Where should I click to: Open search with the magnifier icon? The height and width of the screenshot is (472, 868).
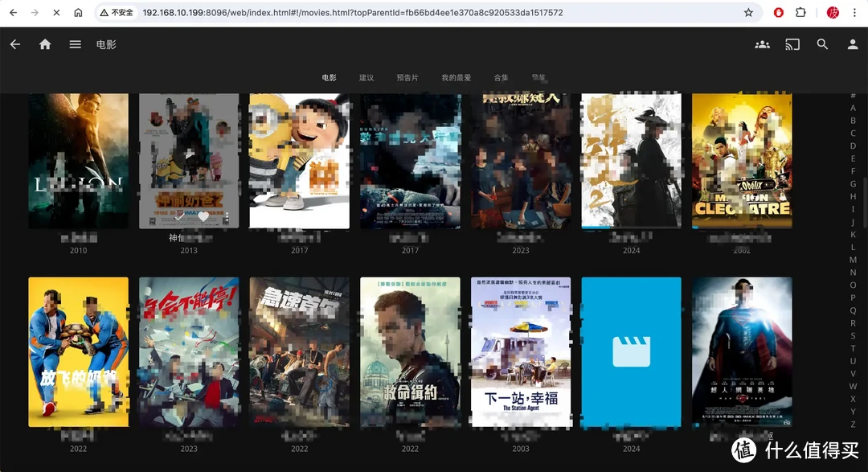822,44
